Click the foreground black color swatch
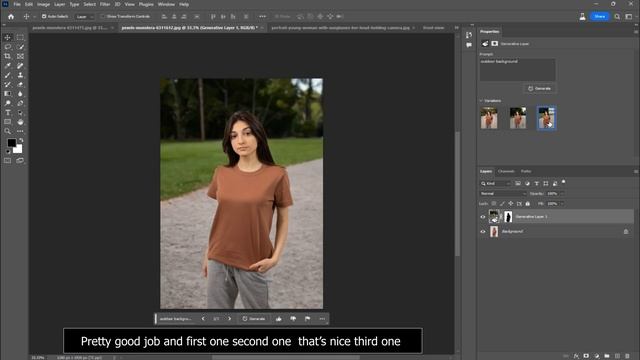 [11, 142]
